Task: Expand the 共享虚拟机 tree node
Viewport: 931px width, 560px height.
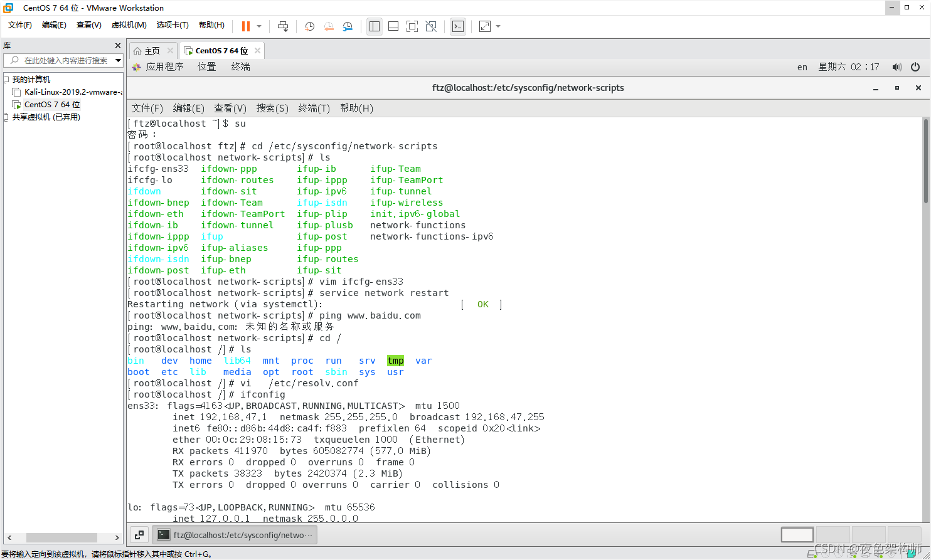Action: click(x=7, y=117)
